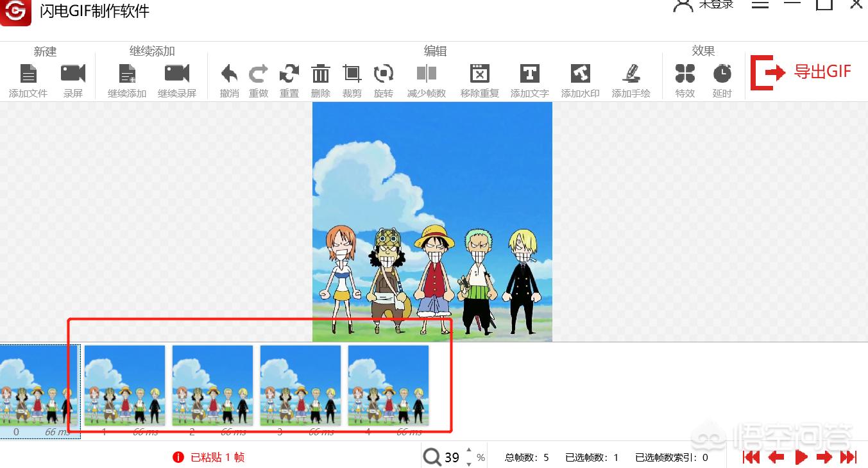Click the 已选帧数索引: 0 status text
868x468 pixels.
pos(672,458)
